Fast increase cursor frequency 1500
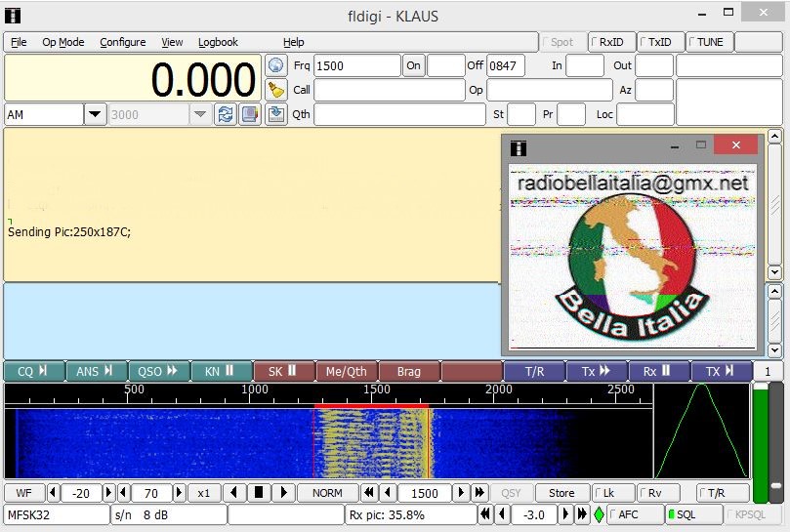The height and width of the screenshot is (532, 790). [479, 493]
